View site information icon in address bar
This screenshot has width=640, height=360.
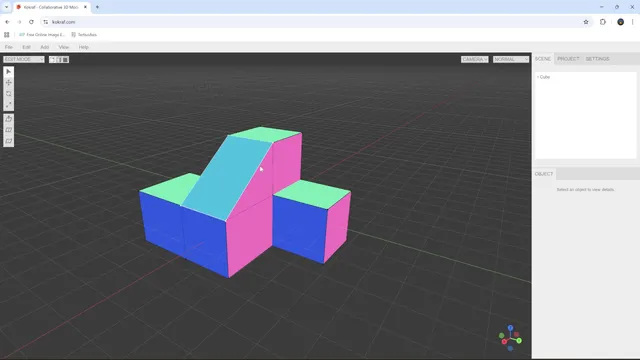(46, 22)
